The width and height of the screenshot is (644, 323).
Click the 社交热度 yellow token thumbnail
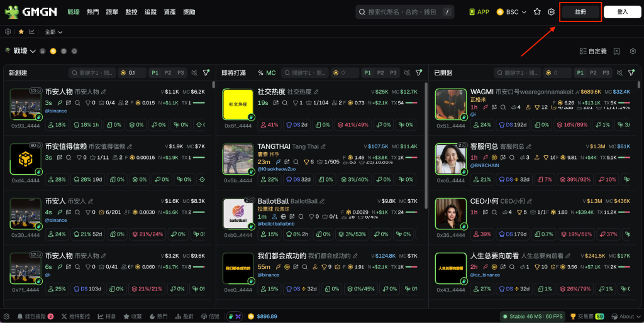pyautogui.click(x=238, y=104)
